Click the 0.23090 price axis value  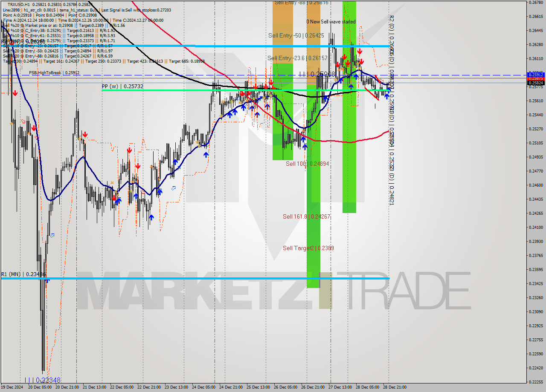pyautogui.click(x=536, y=312)
